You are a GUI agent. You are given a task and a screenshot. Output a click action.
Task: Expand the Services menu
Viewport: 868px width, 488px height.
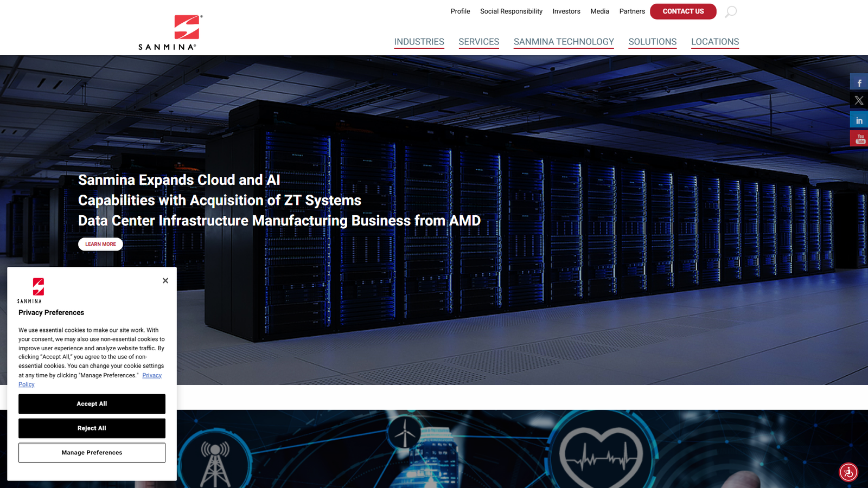click(x=478, y=42)
